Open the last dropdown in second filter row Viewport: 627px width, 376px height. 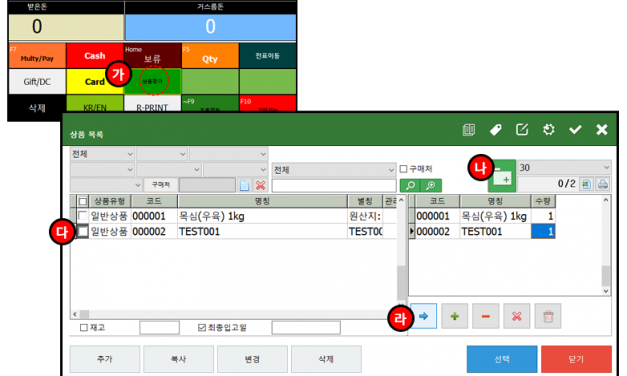pyautogui.click(x=236, y=170)
